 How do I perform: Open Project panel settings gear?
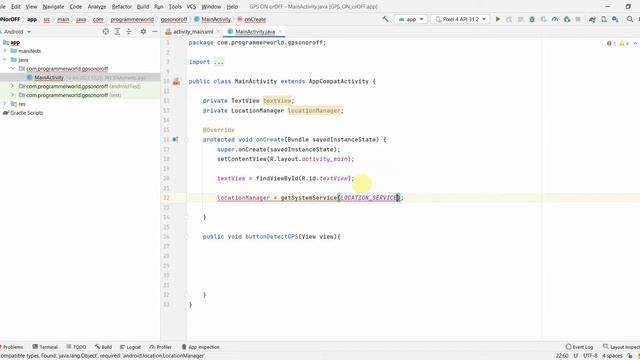pyautogui.click(x=143, y=31)
